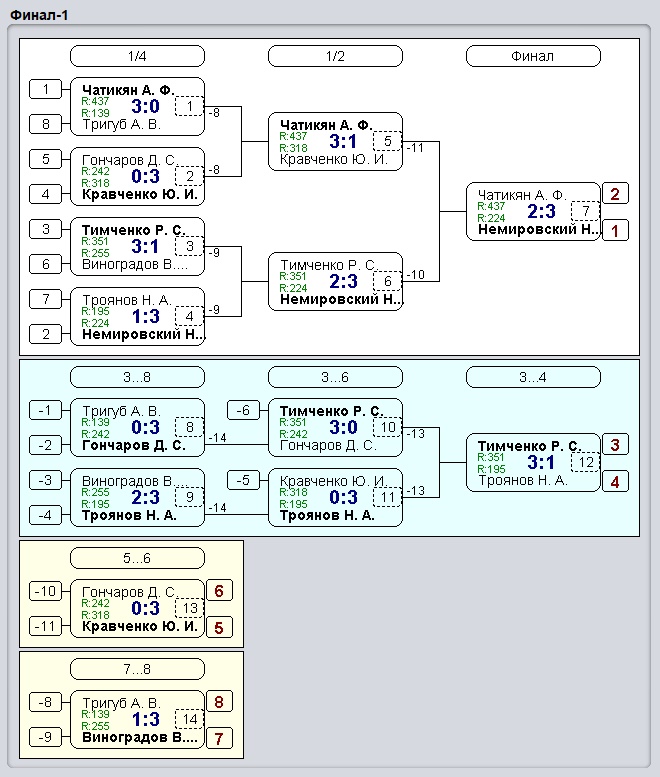Click red place 4 box beside Троянов

click(615, 482)
